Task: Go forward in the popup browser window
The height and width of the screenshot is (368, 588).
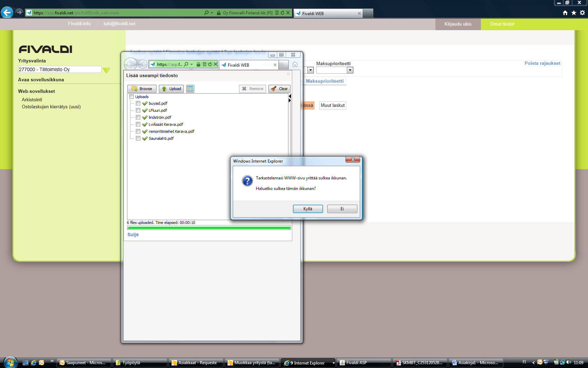Action: [x=142, y=64]
